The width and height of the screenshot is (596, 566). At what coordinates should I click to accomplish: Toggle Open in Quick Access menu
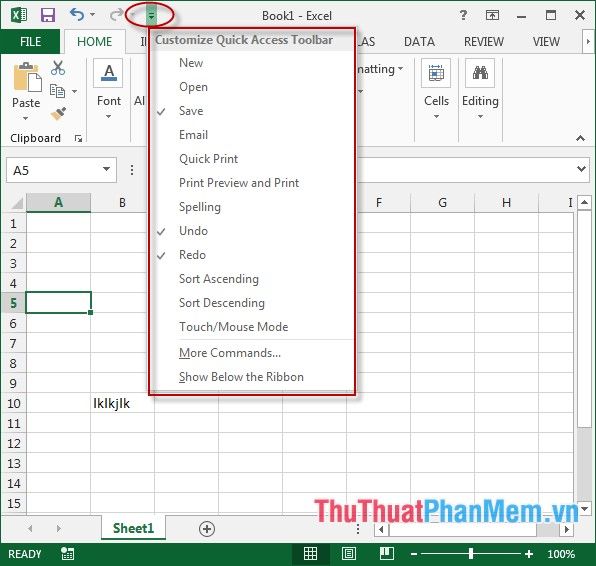tap(252, 87)
